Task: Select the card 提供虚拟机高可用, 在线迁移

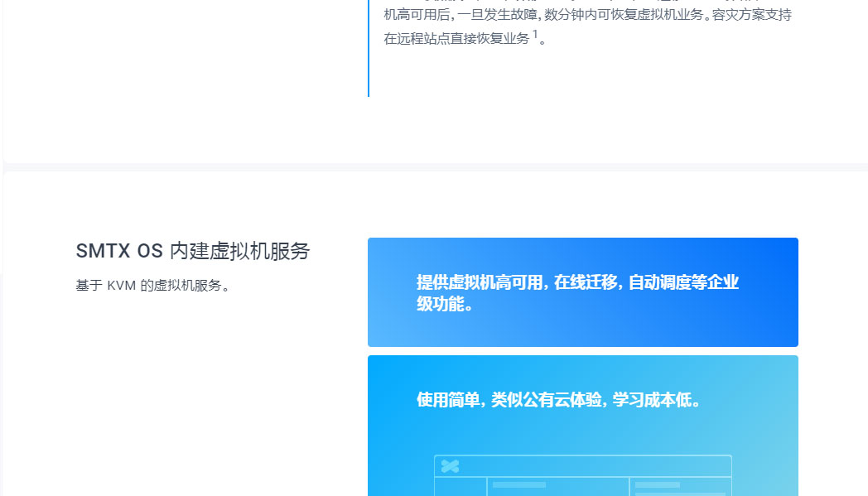Action: (583, 292)
